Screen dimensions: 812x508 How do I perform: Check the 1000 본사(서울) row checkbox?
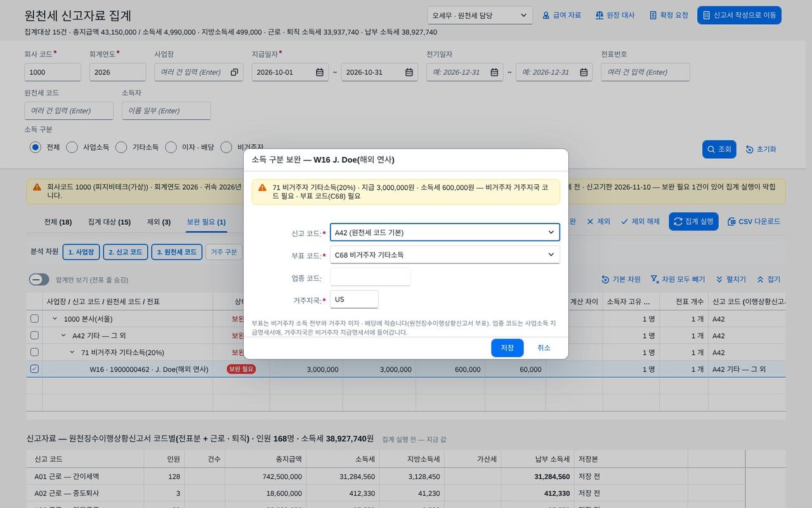pos(34,319)
